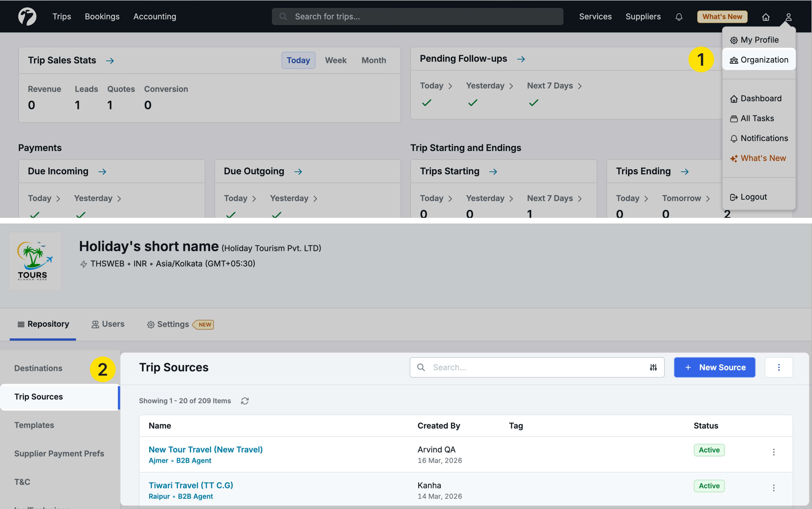Viewport: 812px width, 509px height.
Task: Click the Search for trips field
Action: (x=417, y=16)
